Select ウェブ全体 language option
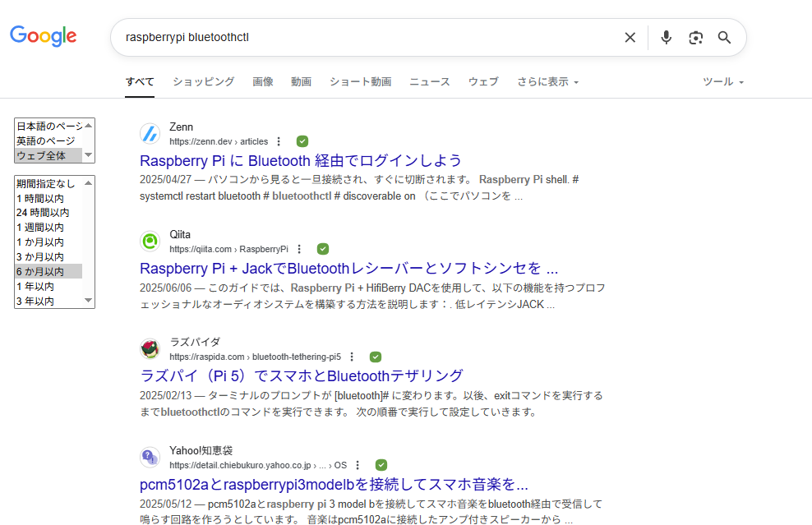The image size is (812, 525). (x=48, y=155)
